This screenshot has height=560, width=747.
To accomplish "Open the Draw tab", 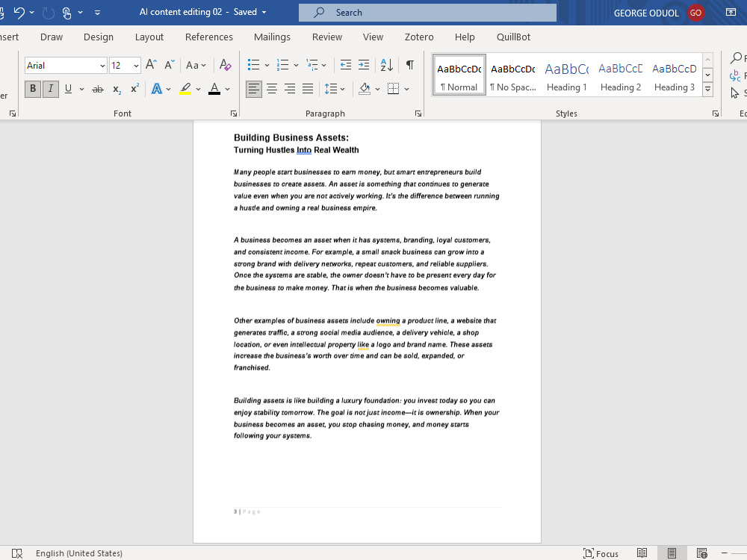I will click(x=52, y=37).
